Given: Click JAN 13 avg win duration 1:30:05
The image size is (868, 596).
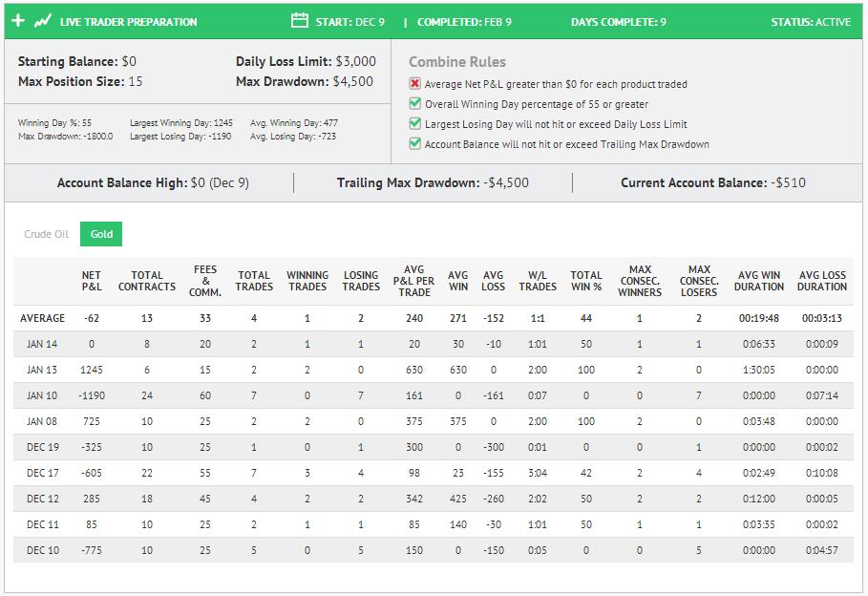Looking at the screenshot, I should click(x=759, y=370).
